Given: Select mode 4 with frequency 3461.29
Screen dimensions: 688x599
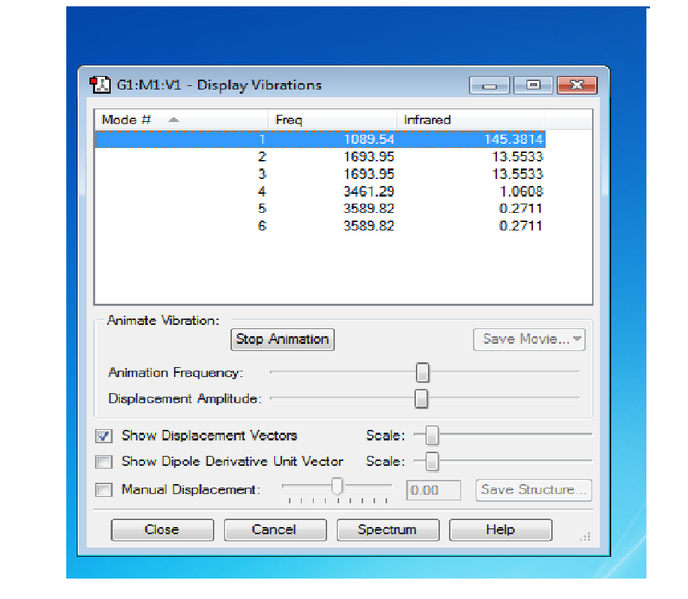Looking at the screenshot, I should 320,191.
